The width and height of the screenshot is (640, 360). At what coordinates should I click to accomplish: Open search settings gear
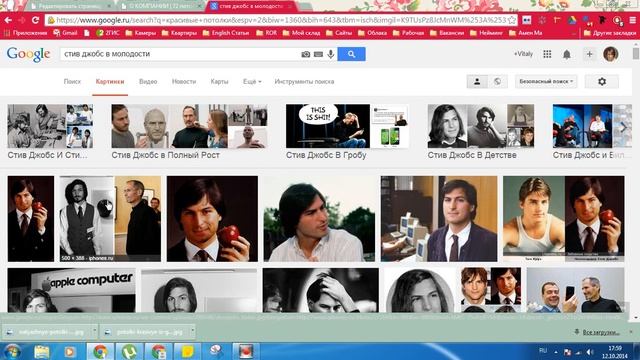(602, 82)
